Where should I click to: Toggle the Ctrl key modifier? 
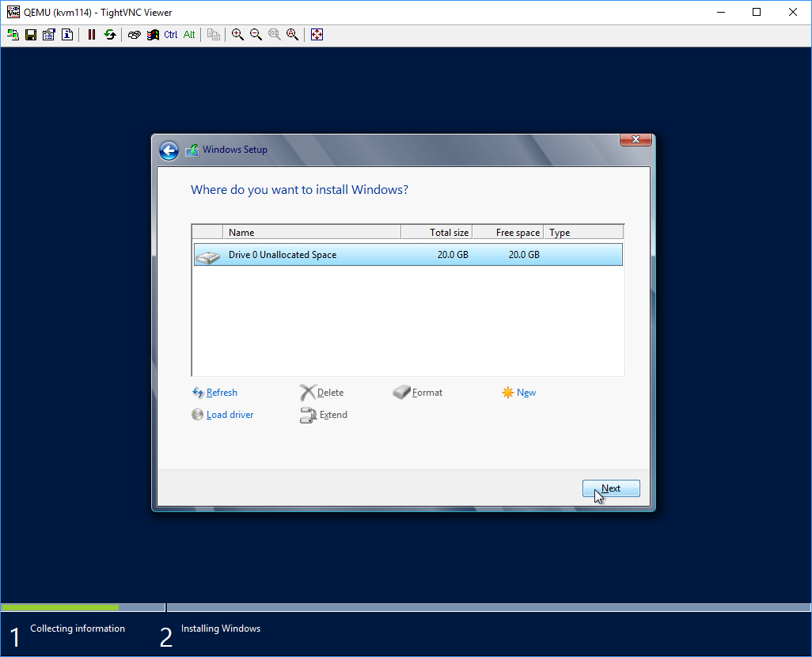pos(171,35)
